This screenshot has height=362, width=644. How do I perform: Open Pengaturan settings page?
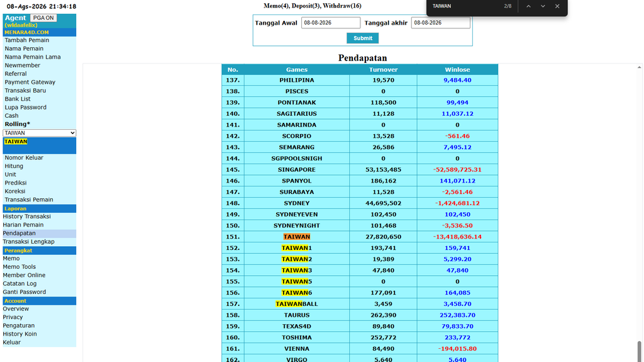tap(18, 326)
